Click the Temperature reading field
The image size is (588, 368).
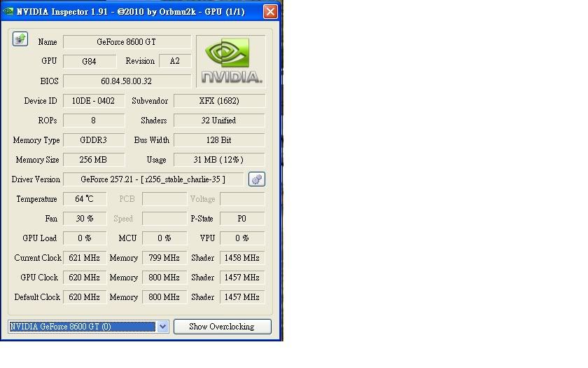[x=85, y=199]
